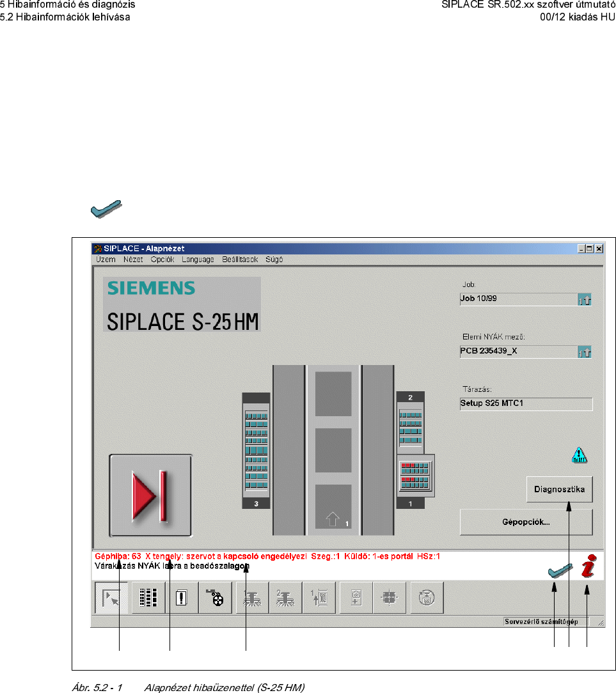Maximize the SIPLACE Alapnézet window
The image size is (616, 693).
click(x=590, y=249)
